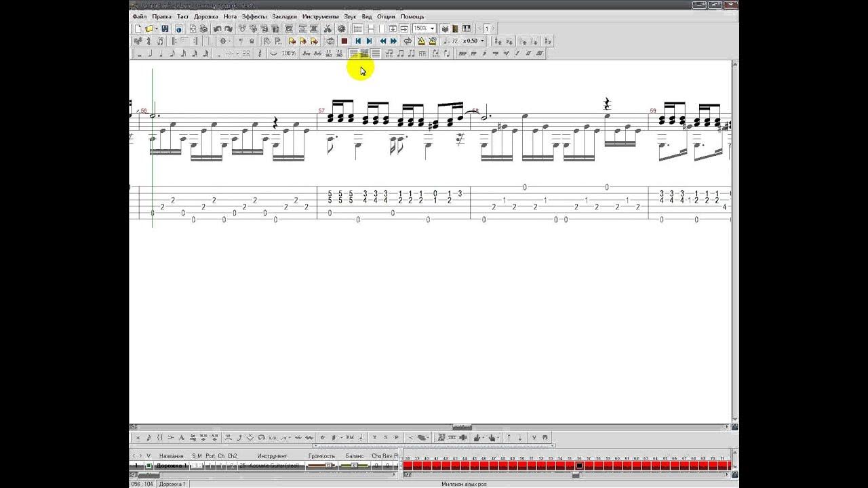868x488 pixels.
Task: Click the tempo value 72
Action: (x=455, y=41)
